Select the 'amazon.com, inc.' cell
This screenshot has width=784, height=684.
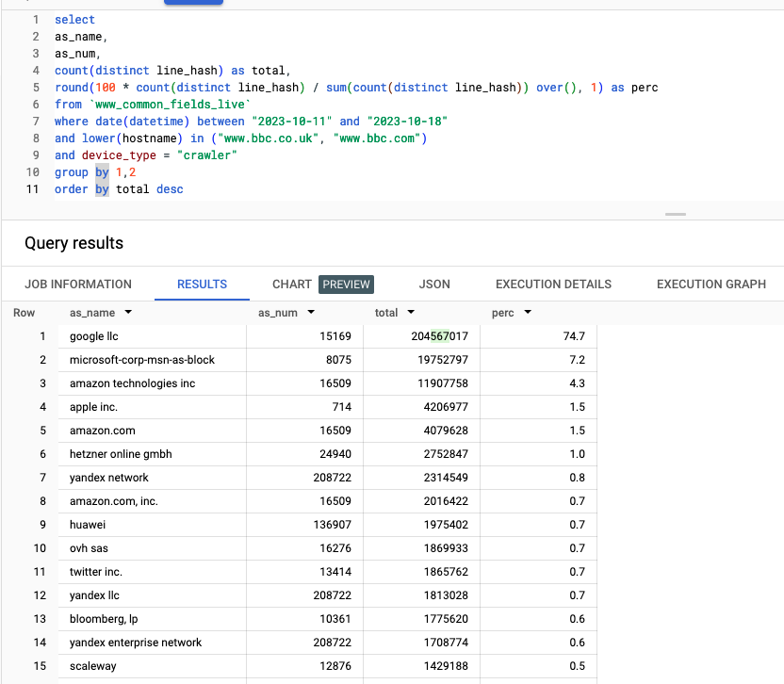coord(152,500)
